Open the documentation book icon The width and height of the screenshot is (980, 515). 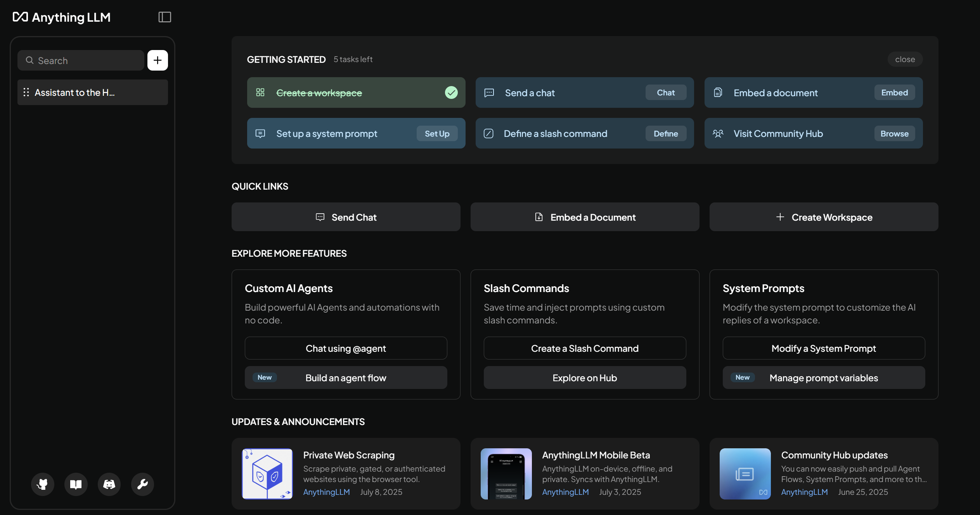click(76, 484)
